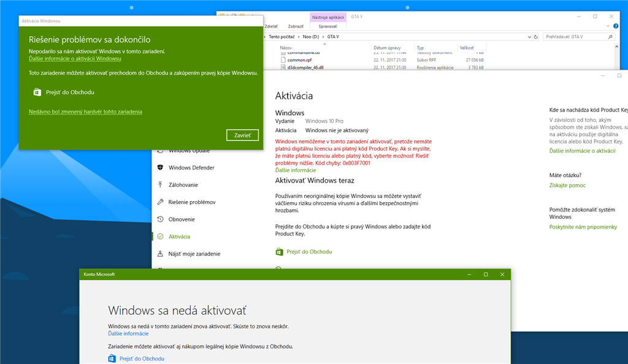Click the refresh icon in Explorer address bar
The height and width of the screenshot is (364, 628).
coord(535,37)
